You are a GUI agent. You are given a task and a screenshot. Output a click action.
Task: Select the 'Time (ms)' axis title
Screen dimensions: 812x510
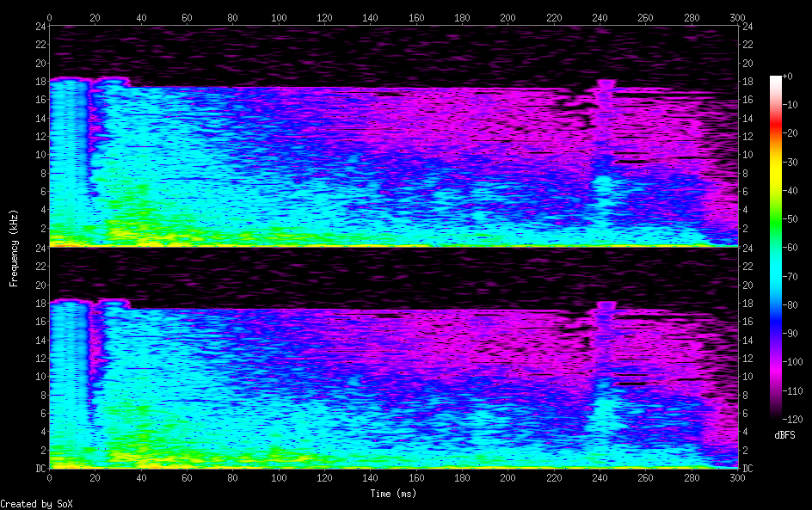[393, 494]
